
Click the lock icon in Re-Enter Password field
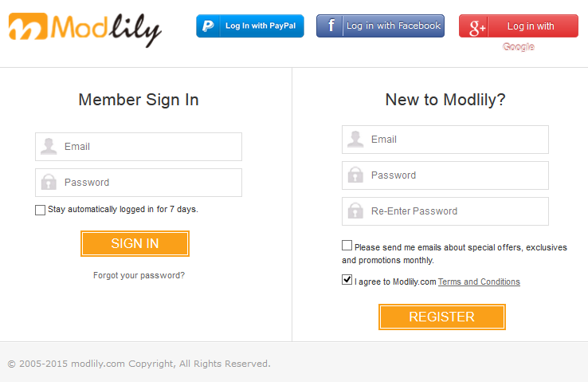point(356,211)
